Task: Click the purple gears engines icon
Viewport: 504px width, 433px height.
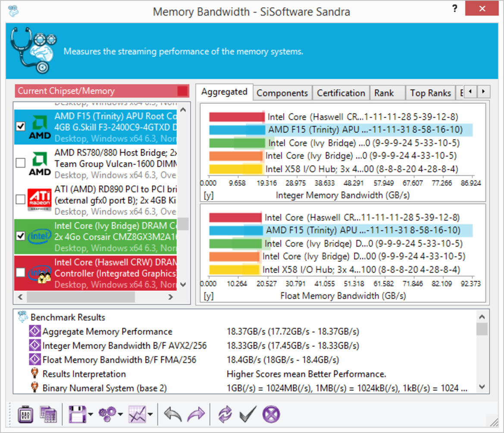Action: tap(108, 414)
